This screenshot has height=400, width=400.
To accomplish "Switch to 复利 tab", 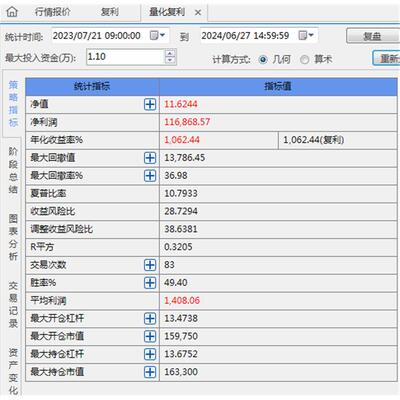I will coord(110,12).
